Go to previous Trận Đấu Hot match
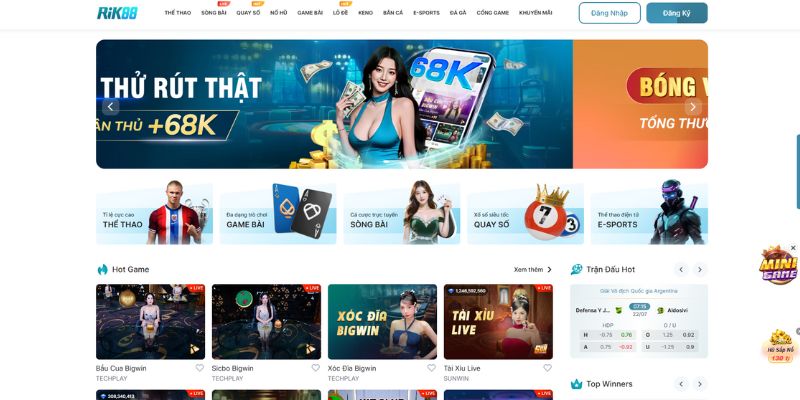Viewport: 800px width, 400px height. point(681,269)
